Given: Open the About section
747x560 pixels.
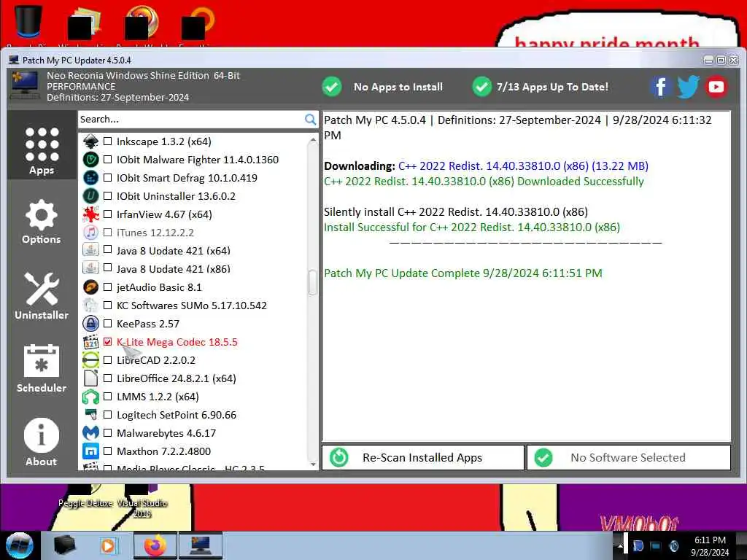Looking at the screenshot, I should [42, 442].
